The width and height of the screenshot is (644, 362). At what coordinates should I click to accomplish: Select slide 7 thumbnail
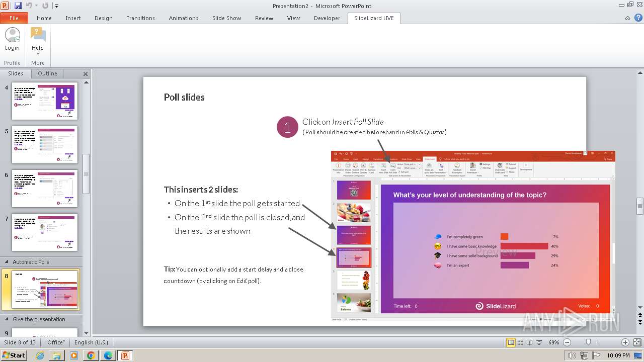[45, 232]
